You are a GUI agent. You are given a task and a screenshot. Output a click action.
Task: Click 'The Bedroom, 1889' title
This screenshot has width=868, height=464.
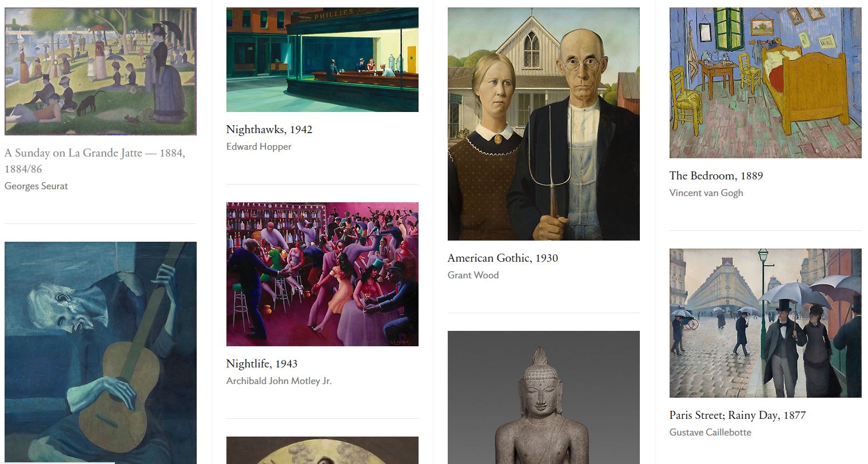pos(716,176)
